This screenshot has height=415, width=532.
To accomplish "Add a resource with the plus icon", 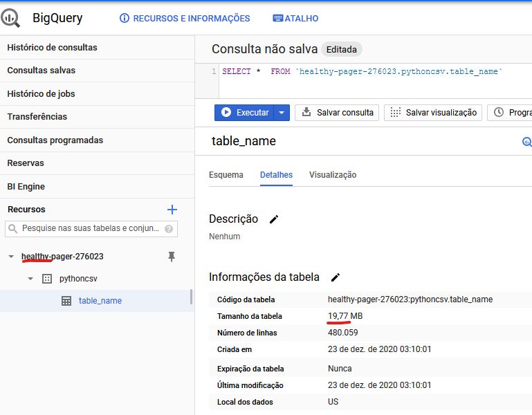I will 172,210.
